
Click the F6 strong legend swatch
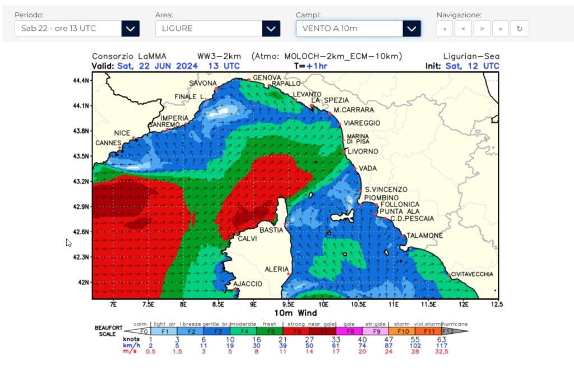click(x=296, y=331)
